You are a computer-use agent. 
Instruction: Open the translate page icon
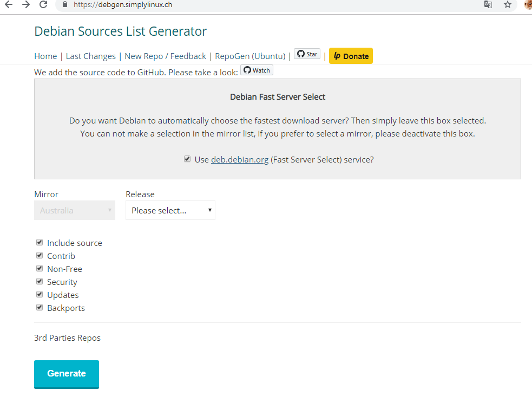tap(488, 4)
